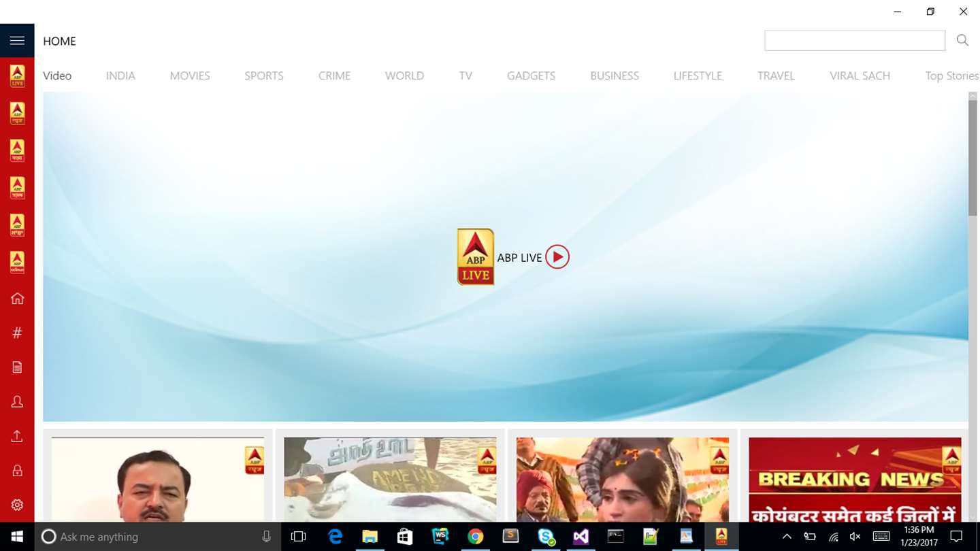The height and width of the screenshot is (551, 980).
Task: Click the large ABP LIVE logo in the banner
Action: tap(475, 256)
